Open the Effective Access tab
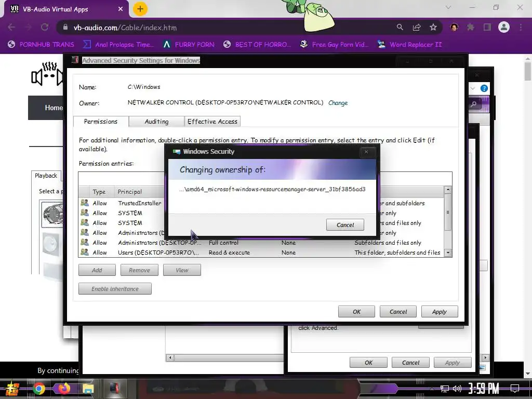The image size is (532, 399). click(x=212, y=122)
